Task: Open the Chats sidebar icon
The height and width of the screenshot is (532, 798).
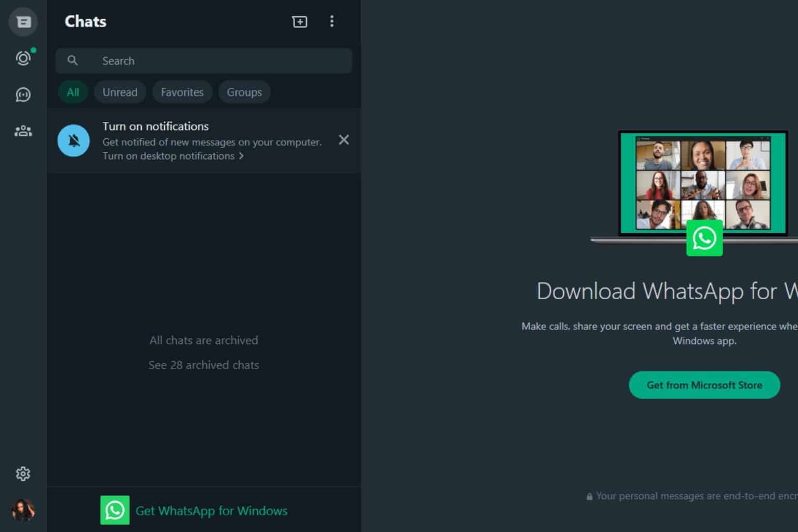Action: 23,22
